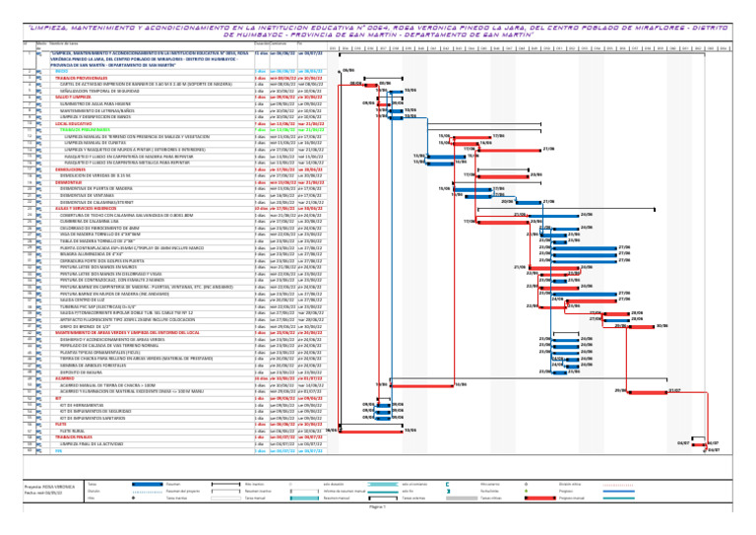The image size is (756, 535).
Task: Select the SEÑALIZACION TEMPORAL DE SEGURIDAD task name
Action: (x=99, y=91)
